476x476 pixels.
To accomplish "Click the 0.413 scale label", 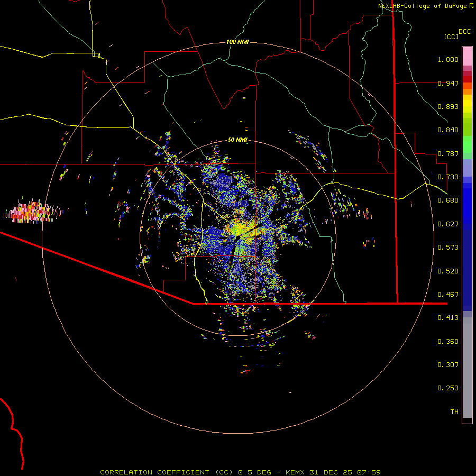I will click(448, 318).
